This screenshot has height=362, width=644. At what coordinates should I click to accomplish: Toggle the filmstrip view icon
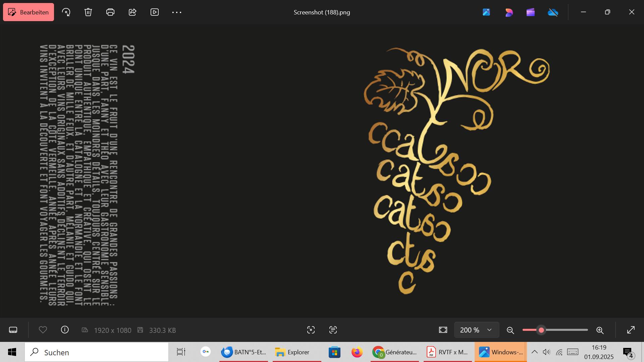[x=13, y=330]
